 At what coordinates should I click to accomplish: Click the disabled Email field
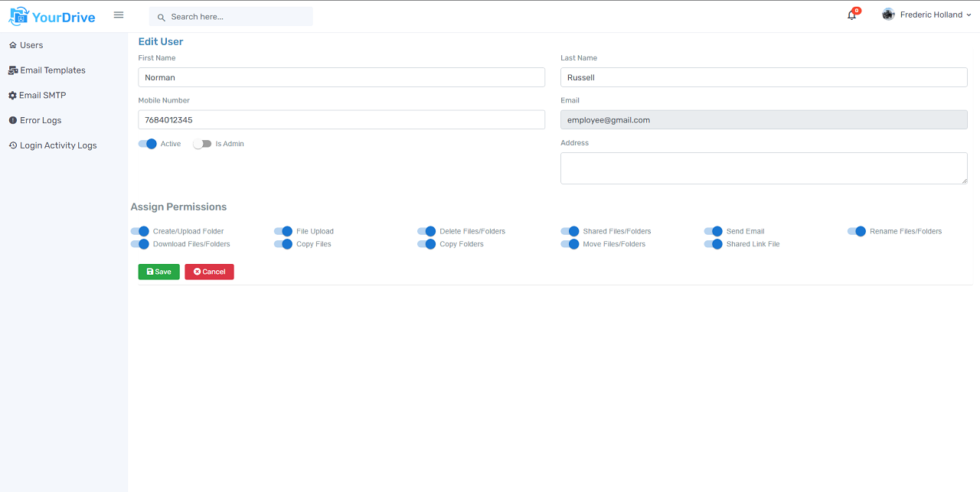coord(764,119)
